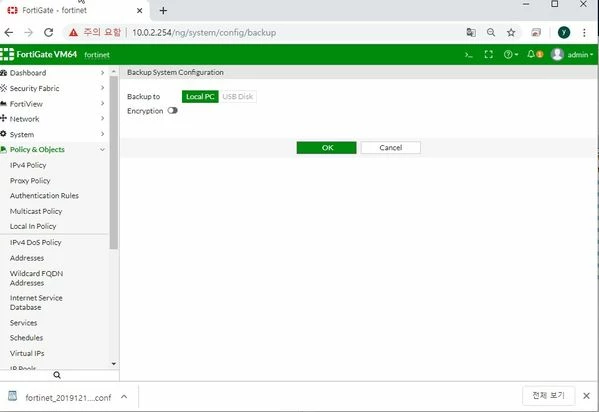Click the 전체 보기 show all button
Image resolution: width=599 pixels, height=412 pixels.
click(548, 395)
